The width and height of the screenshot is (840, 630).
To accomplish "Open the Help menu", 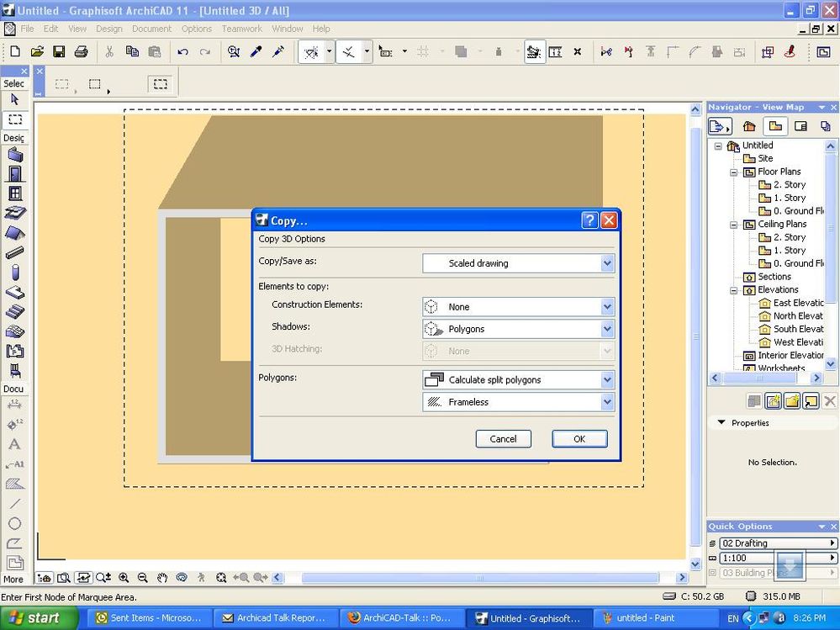I will point(321,29).
